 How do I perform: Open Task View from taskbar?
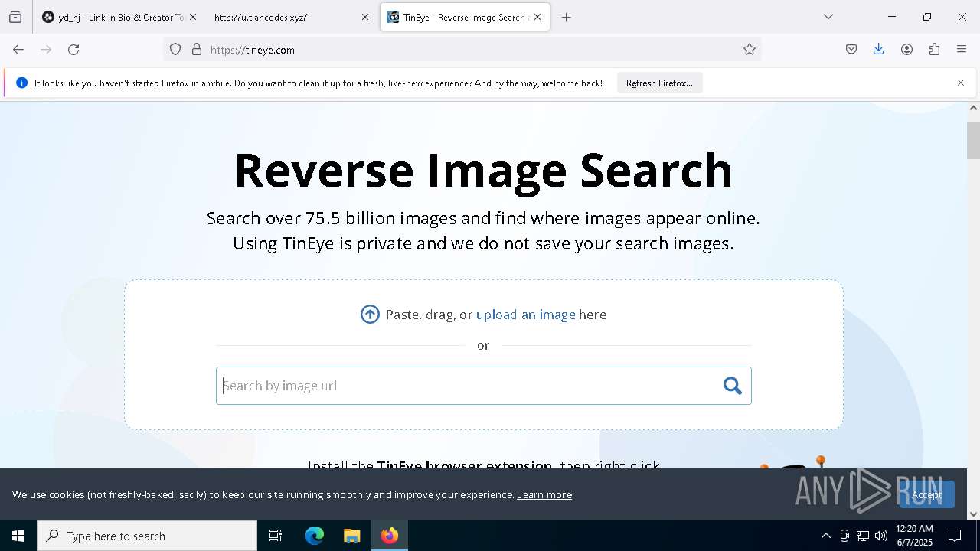[276, 536]
